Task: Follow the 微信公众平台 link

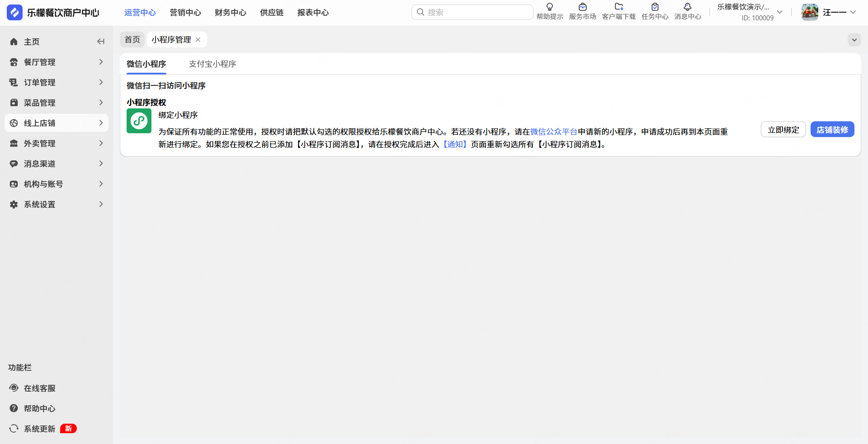Action: [554, 132]
